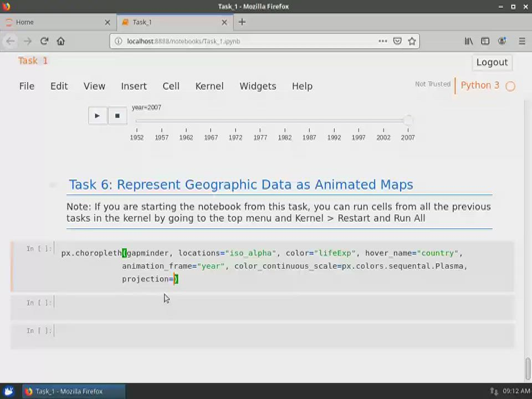532x399 pixels.
Task: Open the Widgets menu
Action: [x=258, y=86]
